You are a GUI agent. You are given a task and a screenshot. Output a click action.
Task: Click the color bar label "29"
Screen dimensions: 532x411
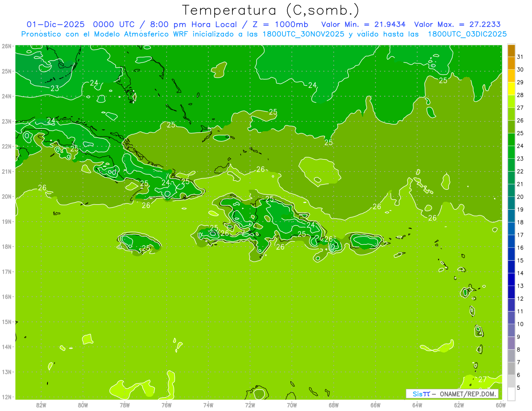520,82
